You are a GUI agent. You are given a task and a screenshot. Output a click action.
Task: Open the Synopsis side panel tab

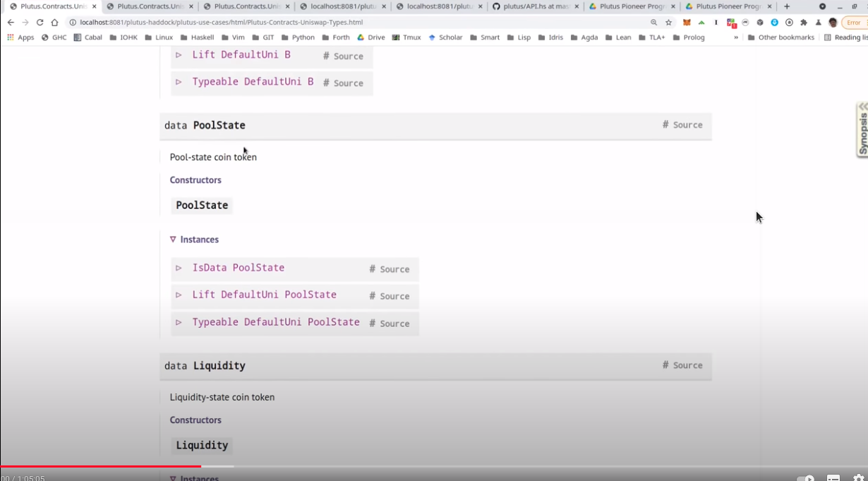point(862,131)
